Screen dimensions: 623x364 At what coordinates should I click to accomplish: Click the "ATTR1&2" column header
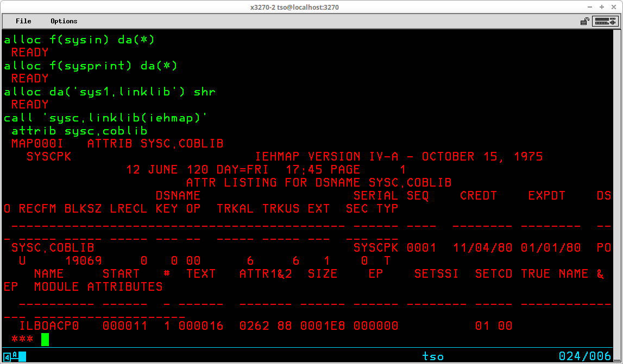266,274
